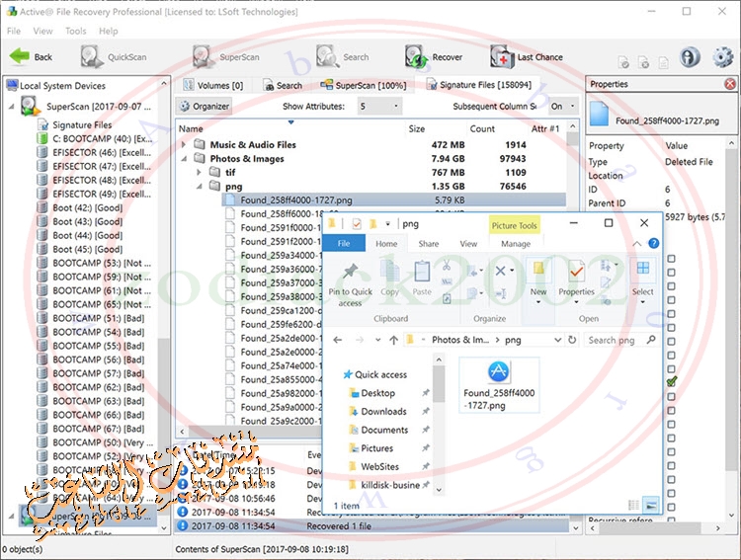Click the Paste icon in Explorer ribbon
Viewport: 741px width, 560px height.
pyautogui.click(x=422, y=272)
